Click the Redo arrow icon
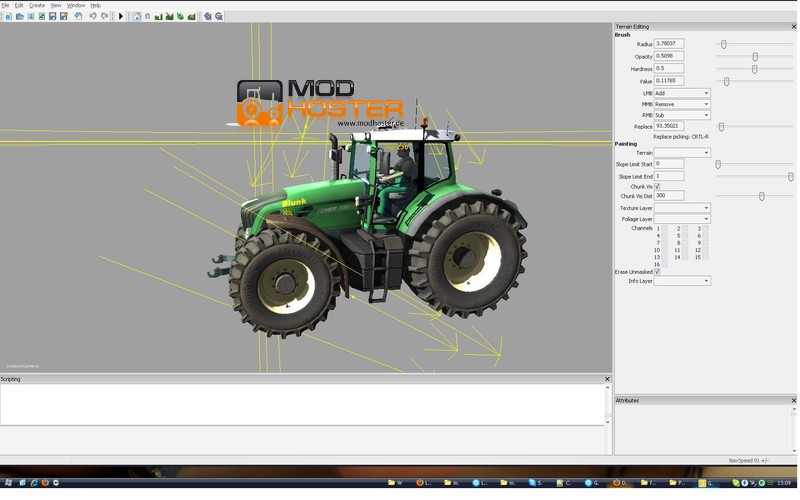The height and width of the screenshot is (500, 800). point(105,16)
